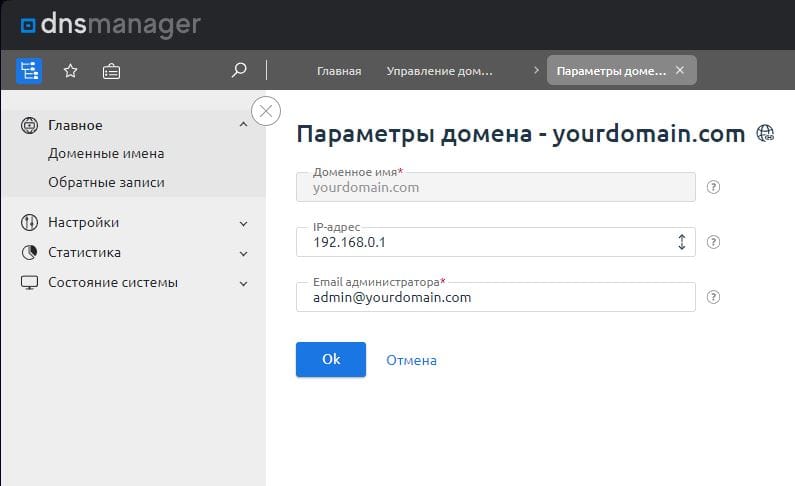Confirm with the Ok button
Screen dimensions: 795x486
click(x=331, y=359)
